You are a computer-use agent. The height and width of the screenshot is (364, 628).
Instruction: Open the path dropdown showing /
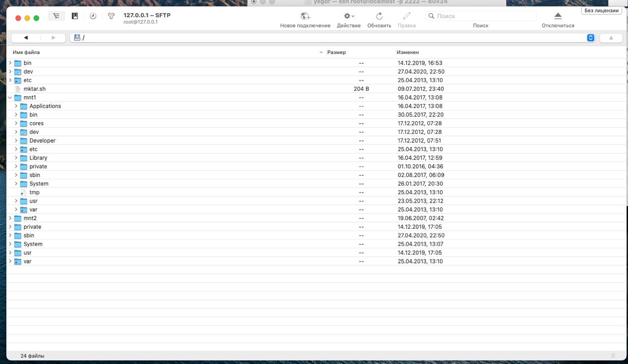tap(332, 38)
